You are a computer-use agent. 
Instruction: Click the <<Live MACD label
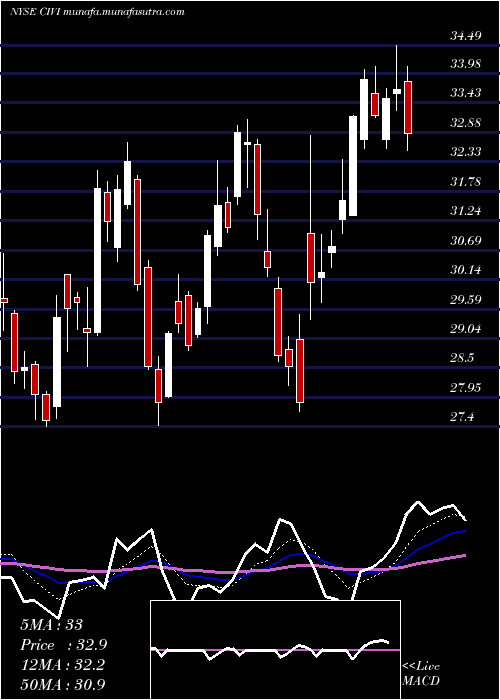421,674
